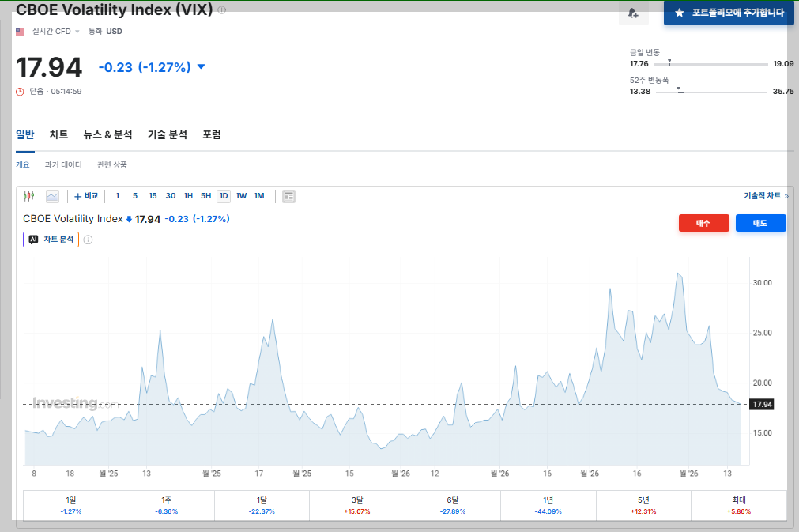Select the 30 minute interval
The height and width of the screenshot is (532, 799).
click(x=171, y=196)
